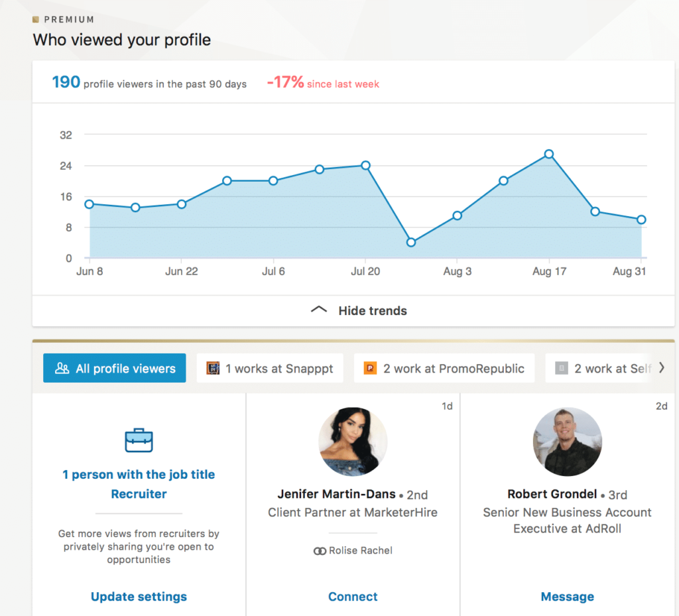Open Robert Grondel's profile card
Viewport: 679px width, 616px height.
click(x=552, y=494)
